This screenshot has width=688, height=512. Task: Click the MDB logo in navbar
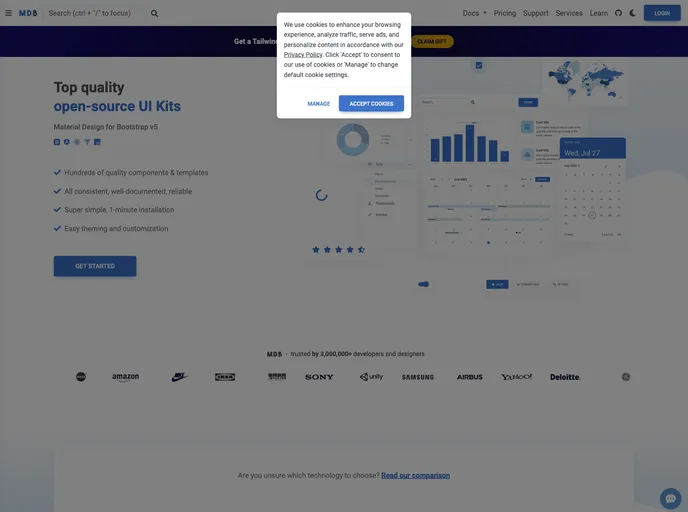[28, 13]
